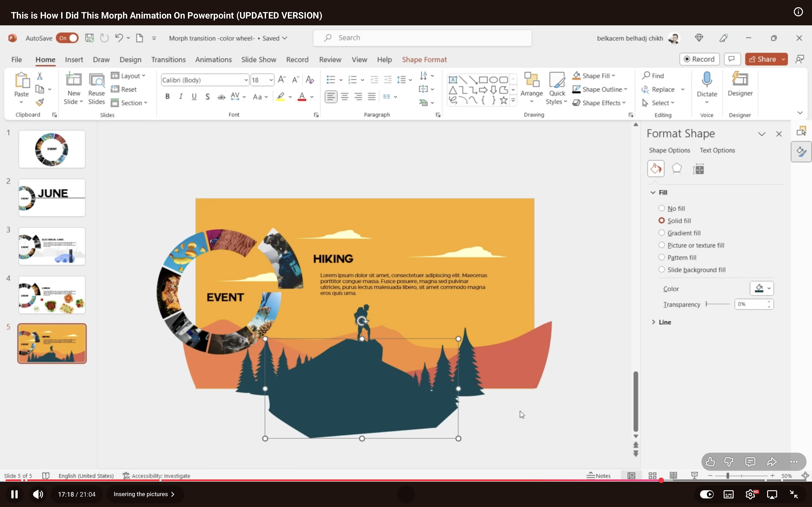Select Picture or texture fill option
This screenshot has height=507, width=812.
[661, 245]
